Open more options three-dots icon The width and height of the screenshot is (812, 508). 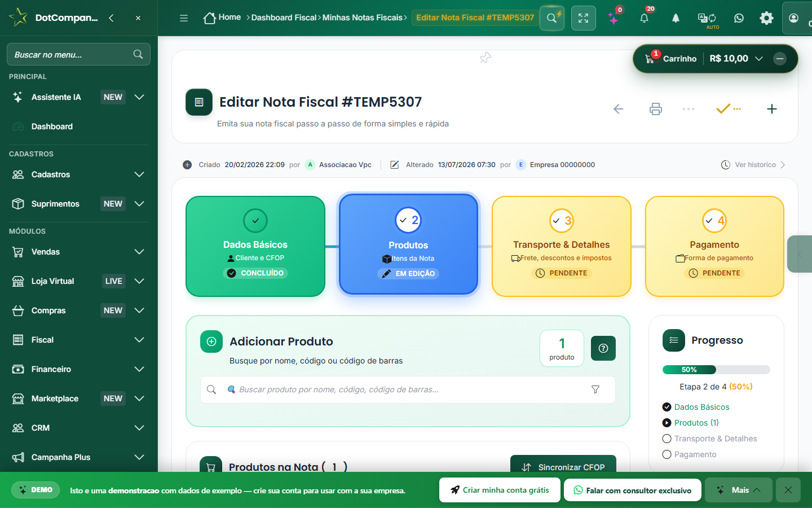(x=689, y=109)
